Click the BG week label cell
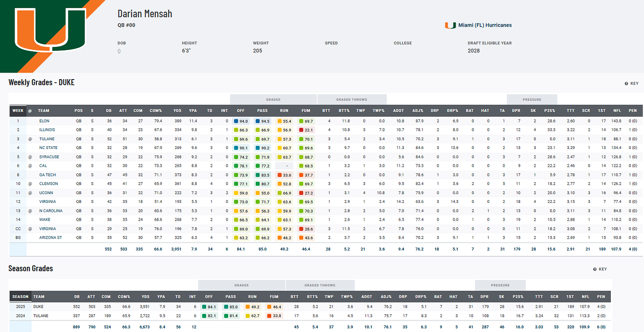Viewport: 644px width, 332px height. coord(18,237)
